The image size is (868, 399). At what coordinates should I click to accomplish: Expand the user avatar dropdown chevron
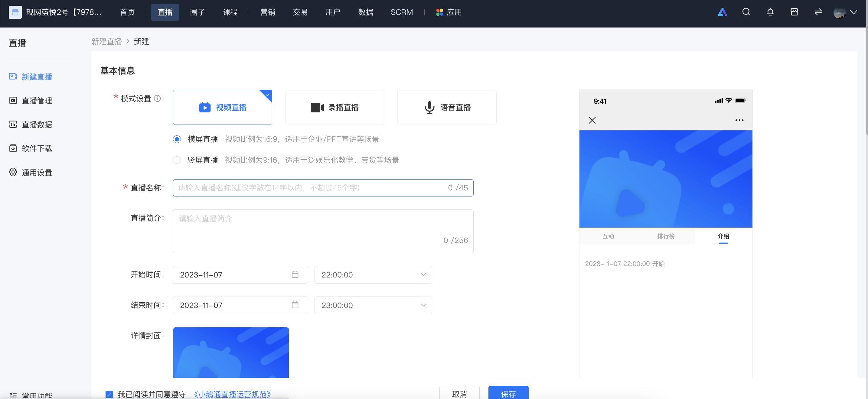(853, 12)
